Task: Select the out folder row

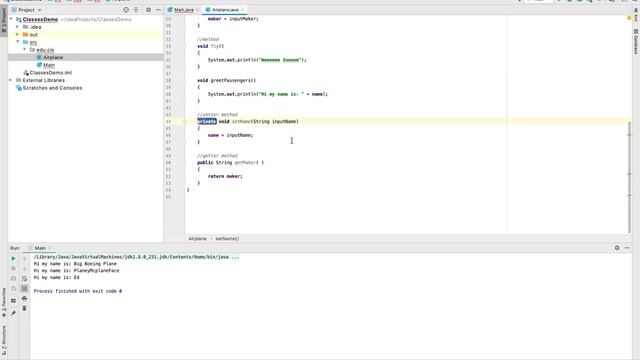Action: [85, 35]
